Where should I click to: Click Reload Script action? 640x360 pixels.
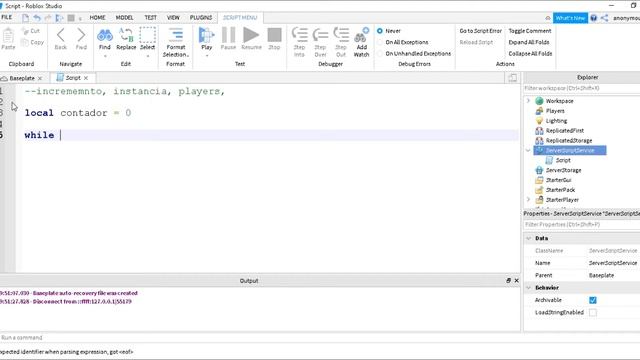coord(476,42)
